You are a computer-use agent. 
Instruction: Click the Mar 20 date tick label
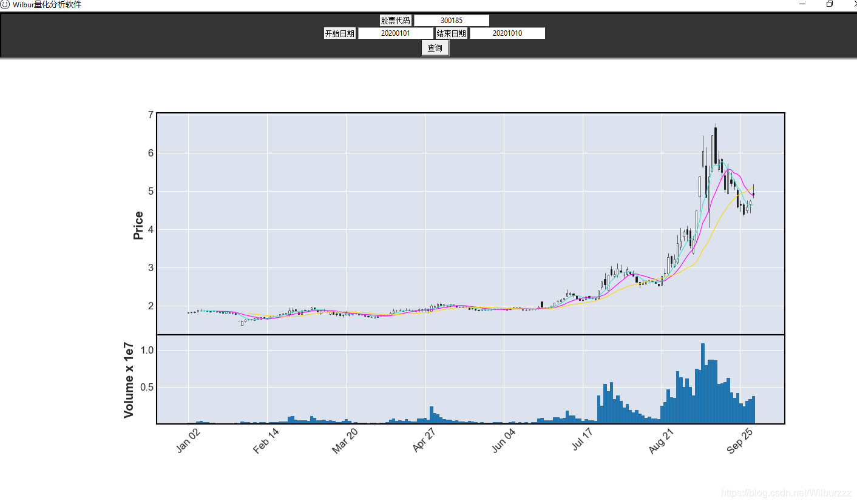tap(345, 440)
